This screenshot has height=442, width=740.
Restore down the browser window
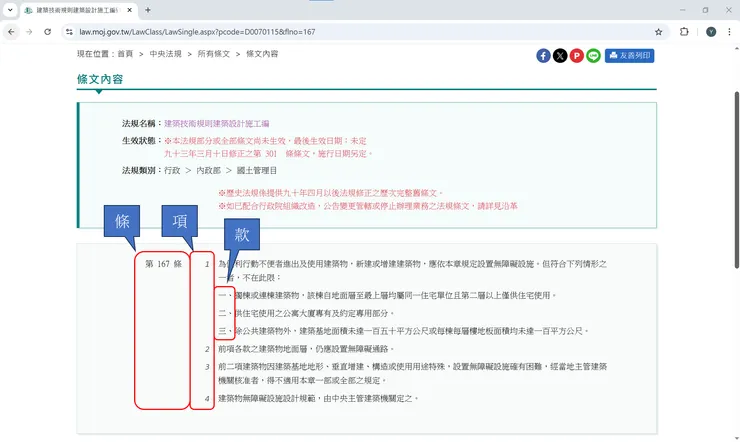705,10
